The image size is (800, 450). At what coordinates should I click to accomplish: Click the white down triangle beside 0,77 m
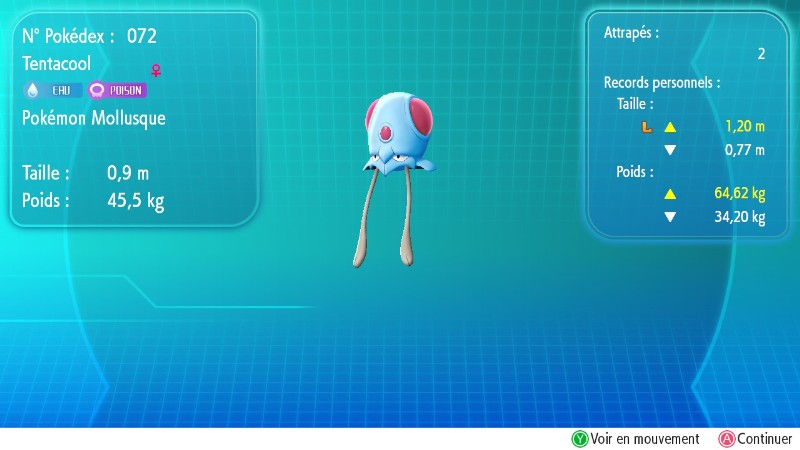670,150
